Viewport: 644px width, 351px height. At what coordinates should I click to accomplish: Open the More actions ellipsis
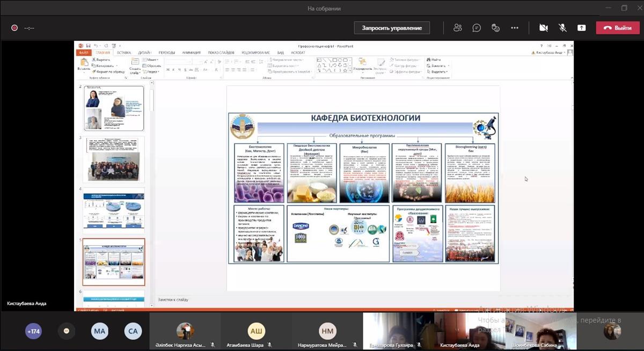tap(515, 28)
